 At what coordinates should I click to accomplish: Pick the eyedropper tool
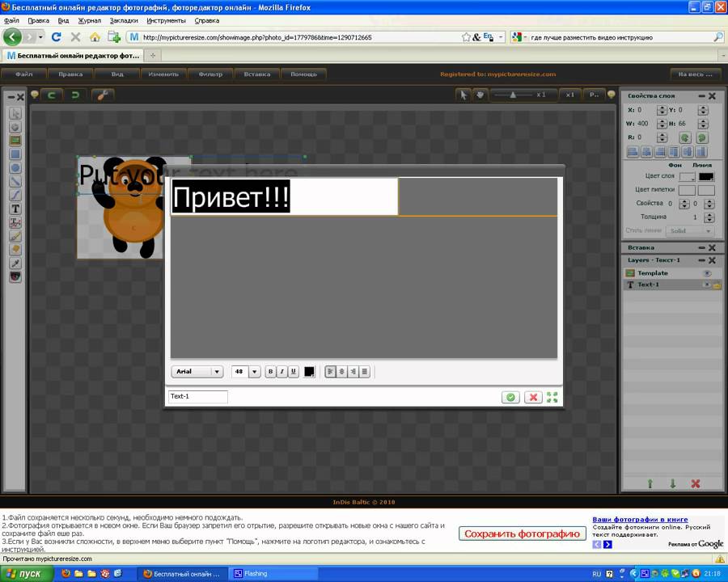[x=15, y=264]
